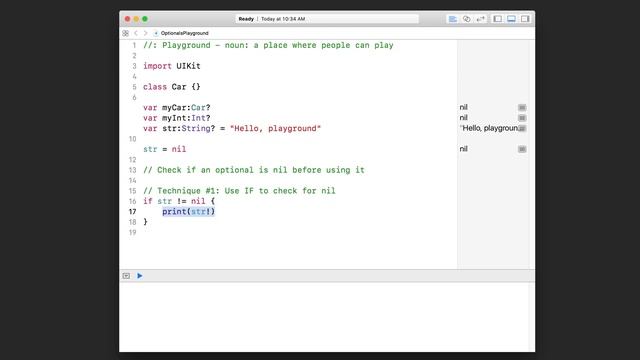
Task: Click the Ready status activity field
Action: tap(327, 19)
